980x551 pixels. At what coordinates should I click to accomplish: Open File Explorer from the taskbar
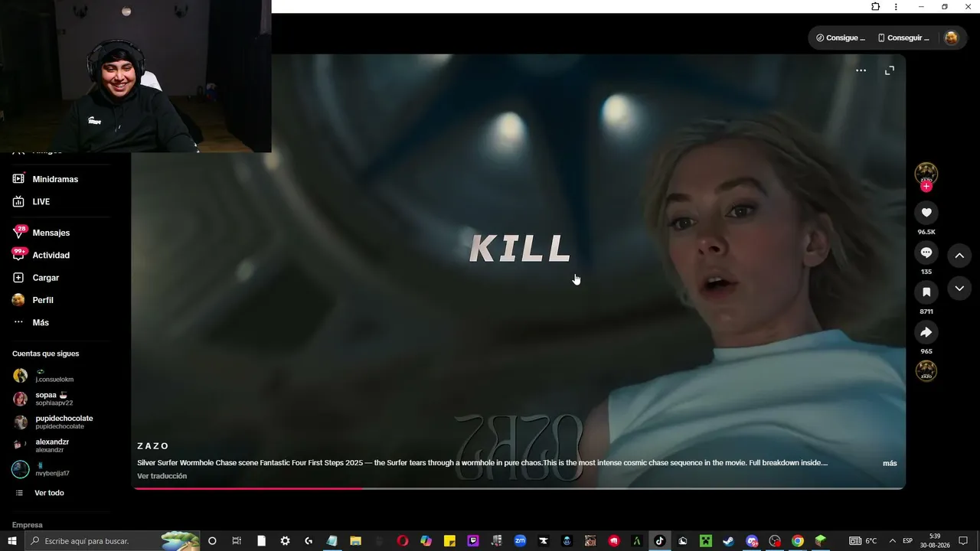coord(355,541)
